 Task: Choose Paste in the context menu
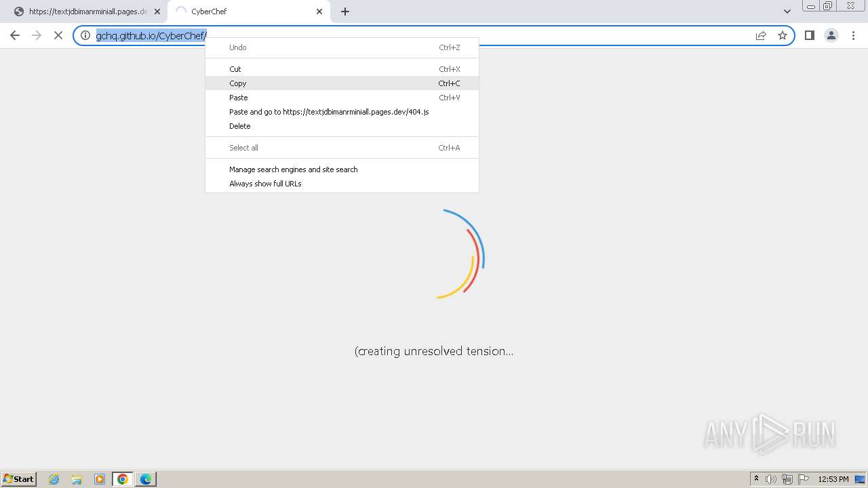(x=342, y=98)
